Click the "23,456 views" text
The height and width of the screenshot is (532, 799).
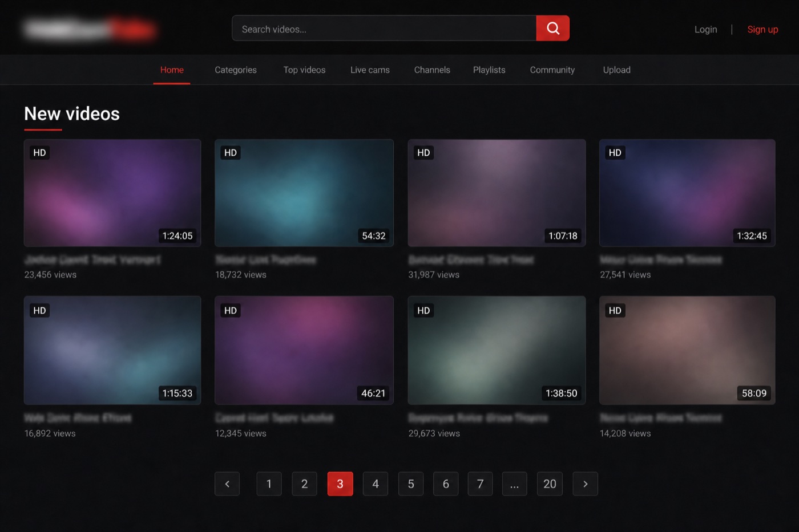coord(50,275)
